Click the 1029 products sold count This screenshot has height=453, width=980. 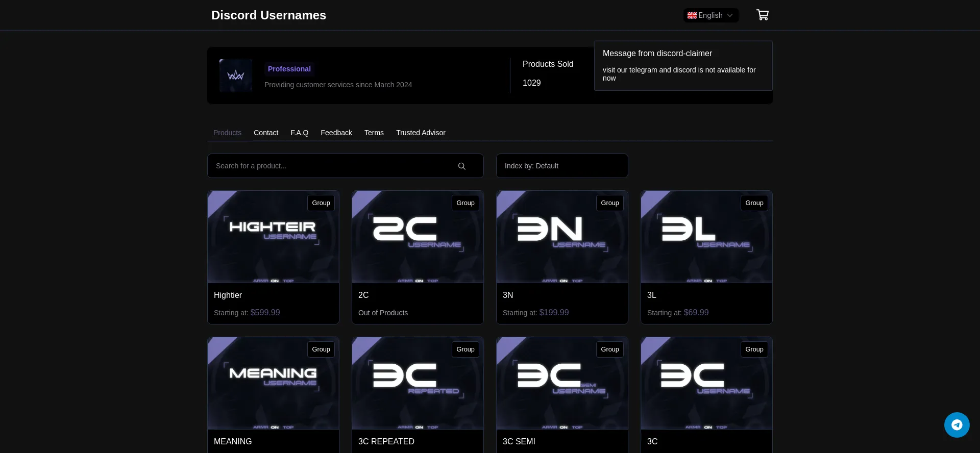531,83
